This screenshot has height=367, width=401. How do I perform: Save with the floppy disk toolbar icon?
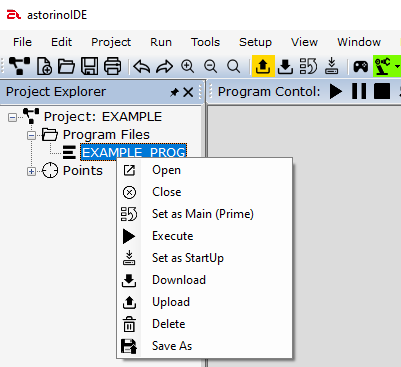89,66
